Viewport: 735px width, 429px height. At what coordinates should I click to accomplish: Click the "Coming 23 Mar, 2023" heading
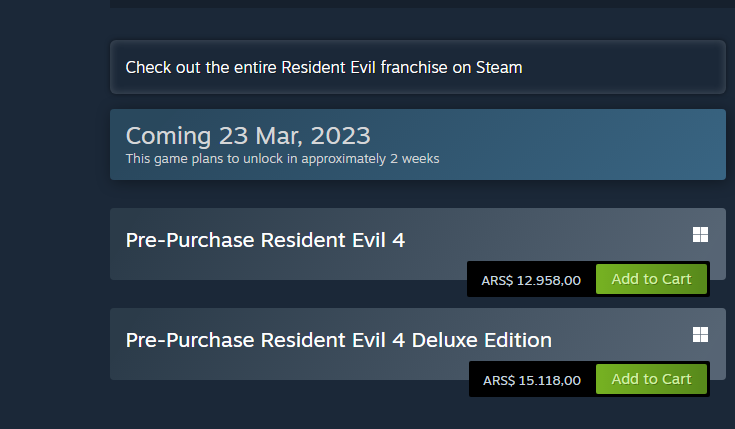[247, 135]
